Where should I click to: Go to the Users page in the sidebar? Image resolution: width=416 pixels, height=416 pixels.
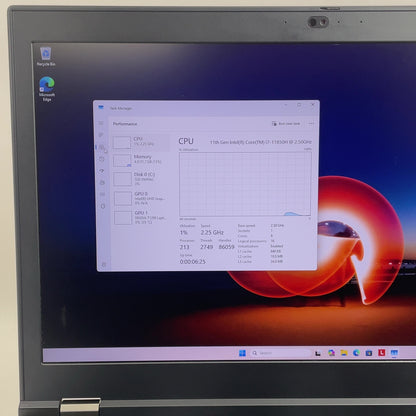coord(102,182)
